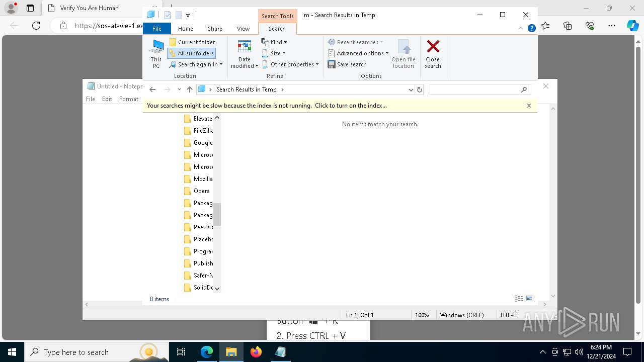Select the FileZilla folder
This screenshot has height=362, width=644.
coord(198,131)
